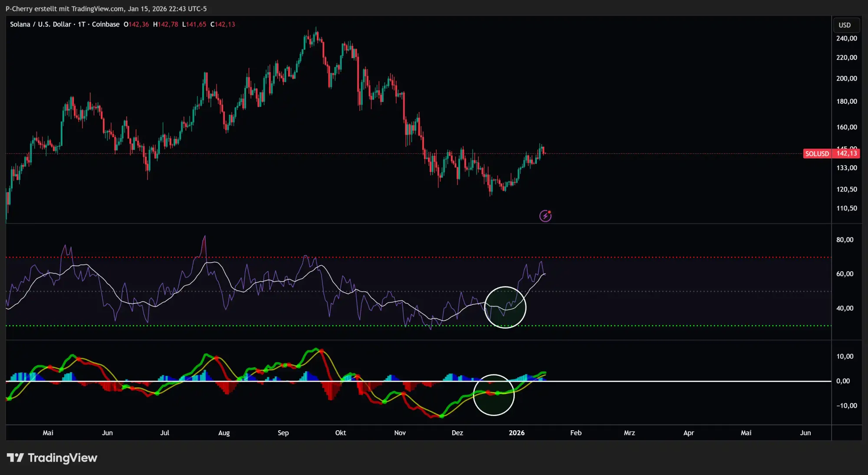Click the Coinbase exchange label
This screenshot has height=475, width=868.
point(105,24)
